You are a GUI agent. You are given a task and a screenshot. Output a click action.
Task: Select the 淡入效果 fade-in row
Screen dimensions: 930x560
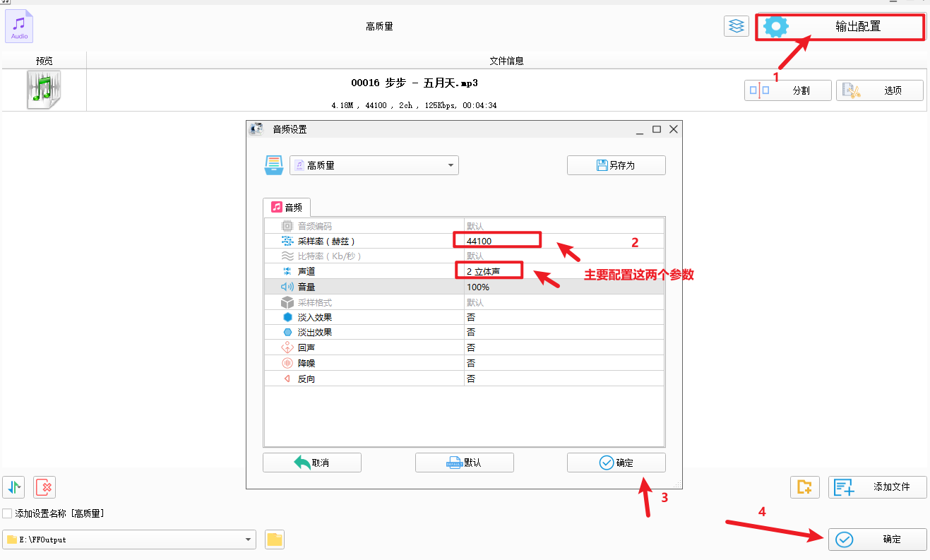tap(464, 317)
